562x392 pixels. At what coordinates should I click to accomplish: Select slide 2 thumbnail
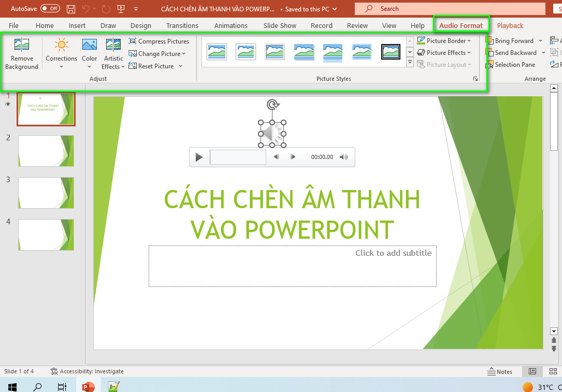tap(46, 151)
